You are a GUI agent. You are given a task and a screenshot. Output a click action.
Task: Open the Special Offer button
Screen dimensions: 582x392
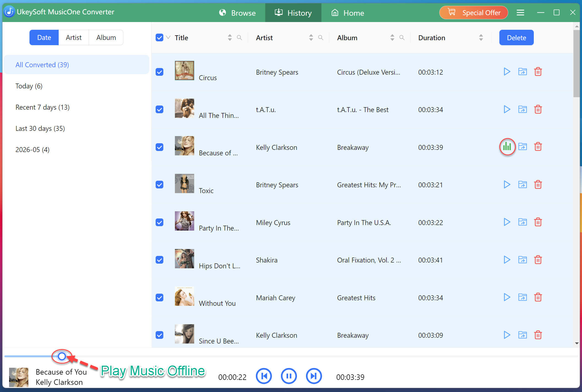(x=474, y=13)
